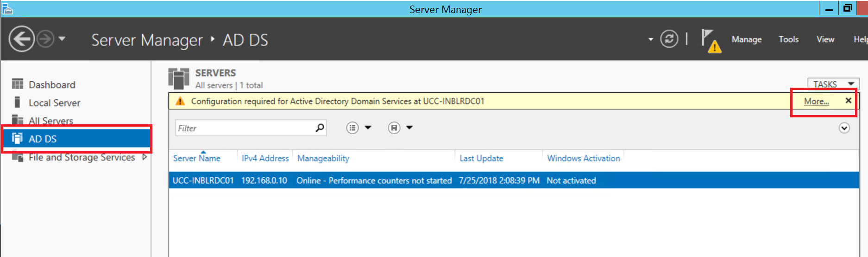
Task: Click IP address 192.168.0.10 cell
Action: pyautogui.click(x=264, y=180)
